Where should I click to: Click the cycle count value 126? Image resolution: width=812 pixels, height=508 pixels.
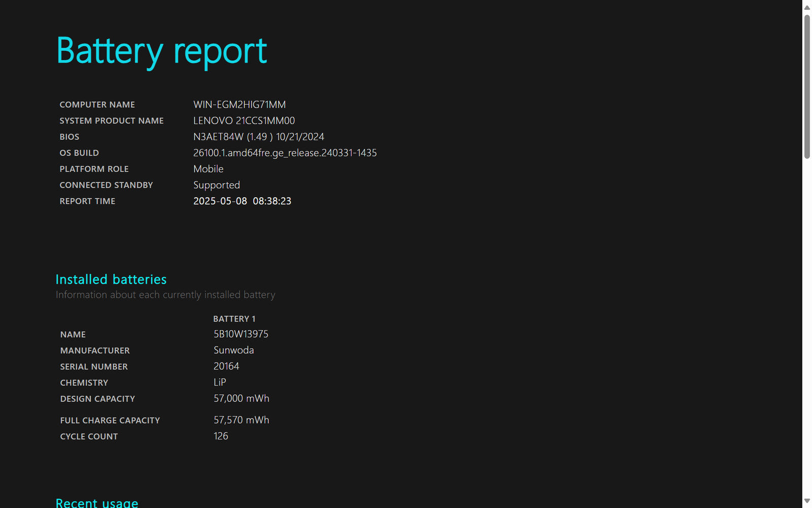221,436
